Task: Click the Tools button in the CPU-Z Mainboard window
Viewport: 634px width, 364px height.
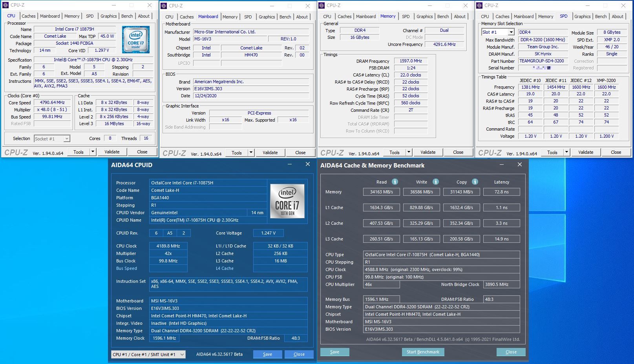Action: point(237,153)
